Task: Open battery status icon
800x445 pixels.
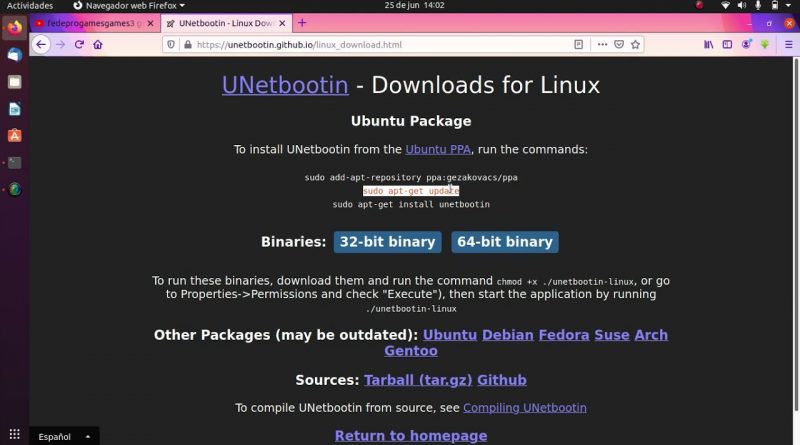Action: pos(774,5)
